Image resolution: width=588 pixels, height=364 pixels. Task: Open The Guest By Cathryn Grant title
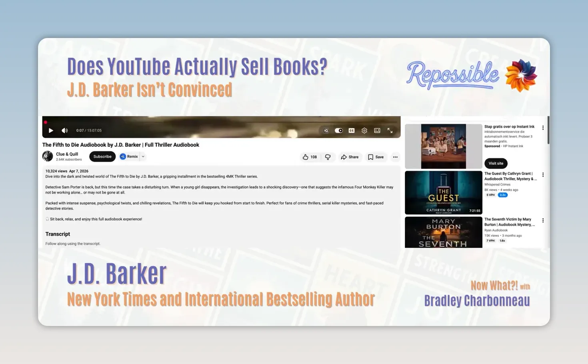510,176
